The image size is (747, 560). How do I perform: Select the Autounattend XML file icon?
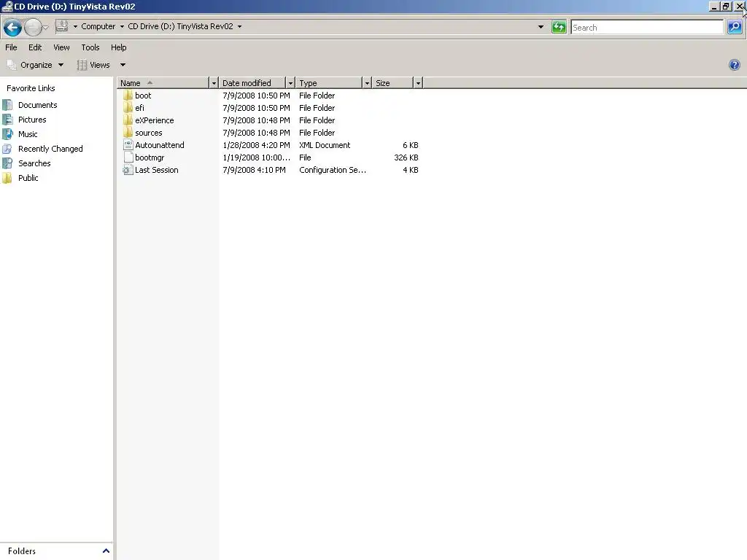coord(128,145)
